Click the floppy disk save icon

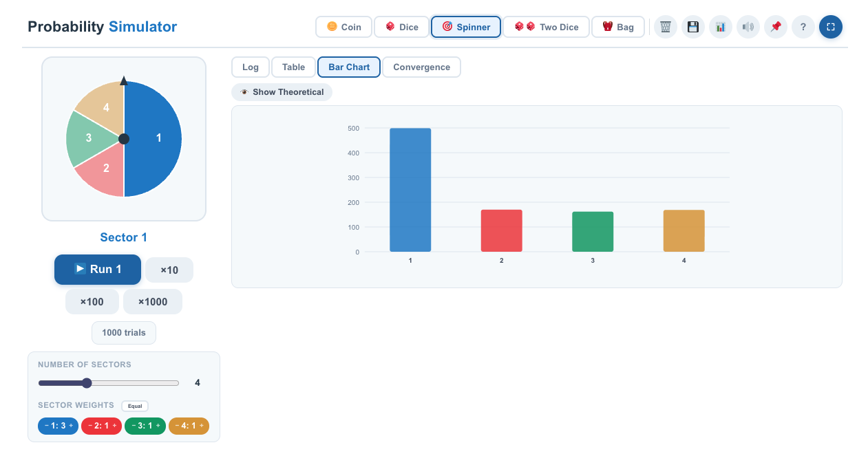693,27
